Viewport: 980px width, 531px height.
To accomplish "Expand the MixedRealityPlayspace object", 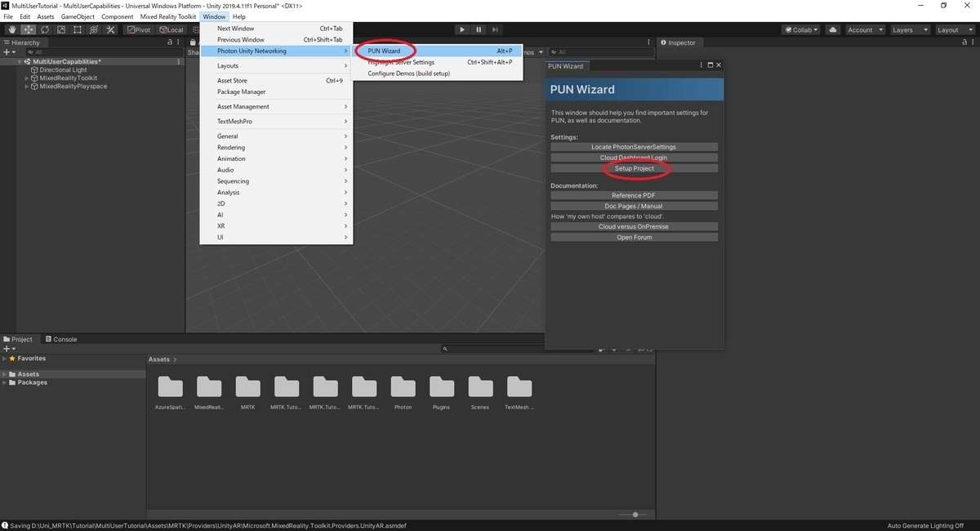I will pyautogui.click(x=26, y=86).
